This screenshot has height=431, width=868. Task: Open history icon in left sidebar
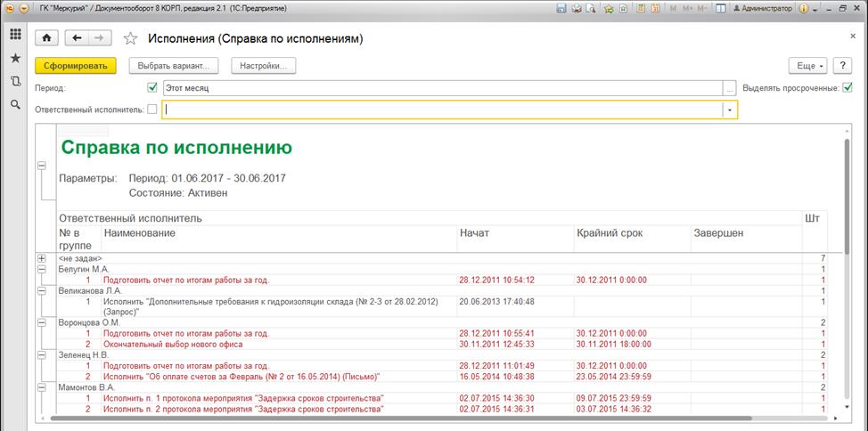point(15,81)
